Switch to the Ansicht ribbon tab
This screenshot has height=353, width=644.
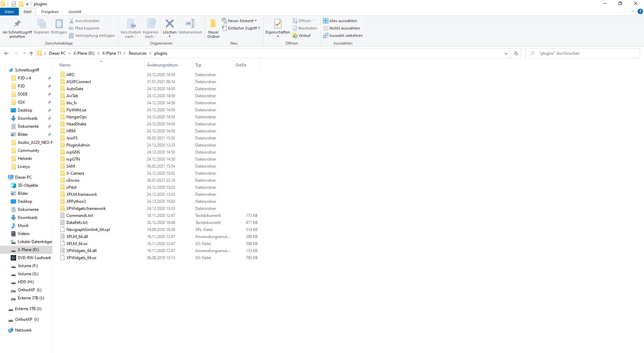tap(75, 12)
